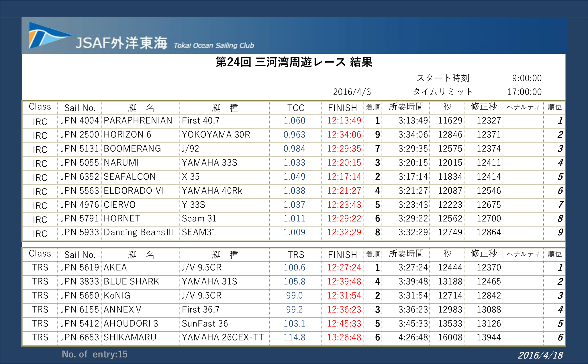This screenshot has width=588, height=364.
Task: Click the TRS value 114.8
Action: (294, 337)
